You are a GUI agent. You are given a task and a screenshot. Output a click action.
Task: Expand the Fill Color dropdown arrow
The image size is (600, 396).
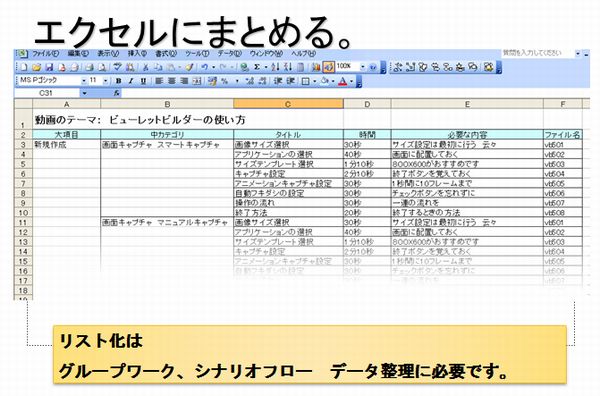pos(333,81)
